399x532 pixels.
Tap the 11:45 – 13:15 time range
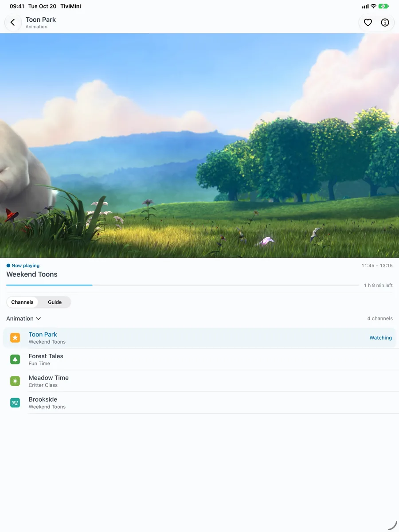click(x=377, y=266)
